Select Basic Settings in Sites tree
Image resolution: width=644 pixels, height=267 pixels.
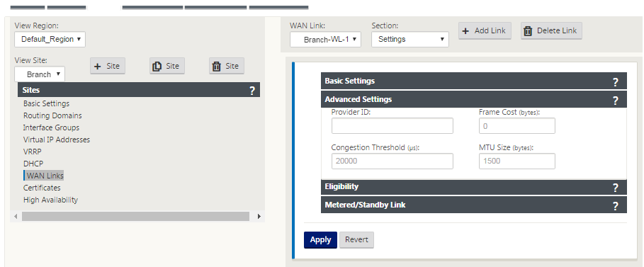[x=47, y=103]
